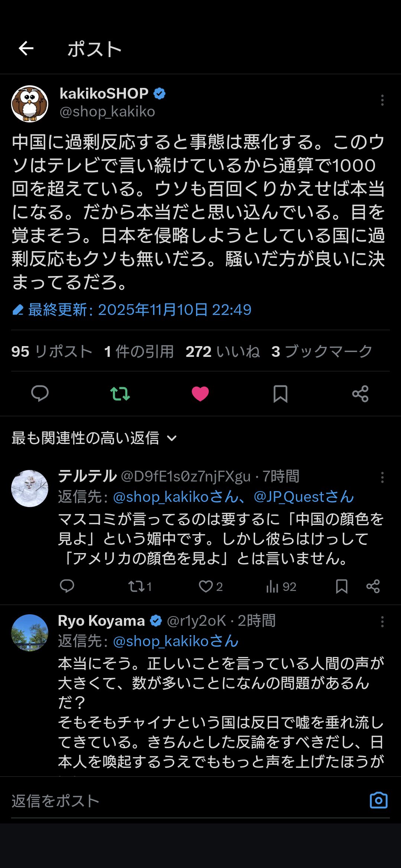
Task: Share the main post
Action: 360,394
